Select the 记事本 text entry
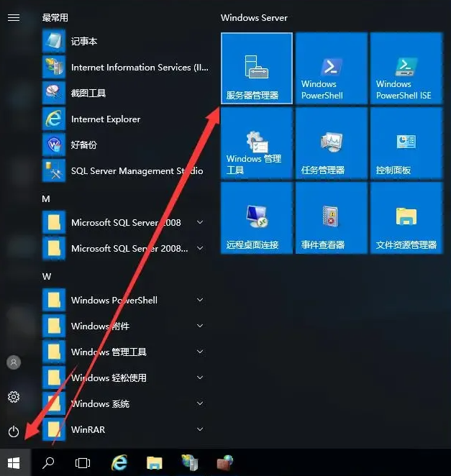Viewport: 451px width, 476px height. (x=84, y=41)
